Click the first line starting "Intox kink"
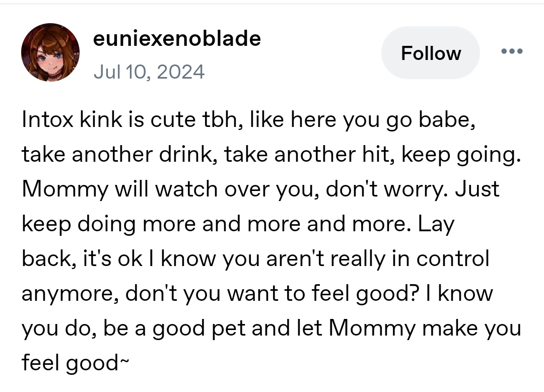The height and width of the screenshot is (392, 544). click(248, 120)
